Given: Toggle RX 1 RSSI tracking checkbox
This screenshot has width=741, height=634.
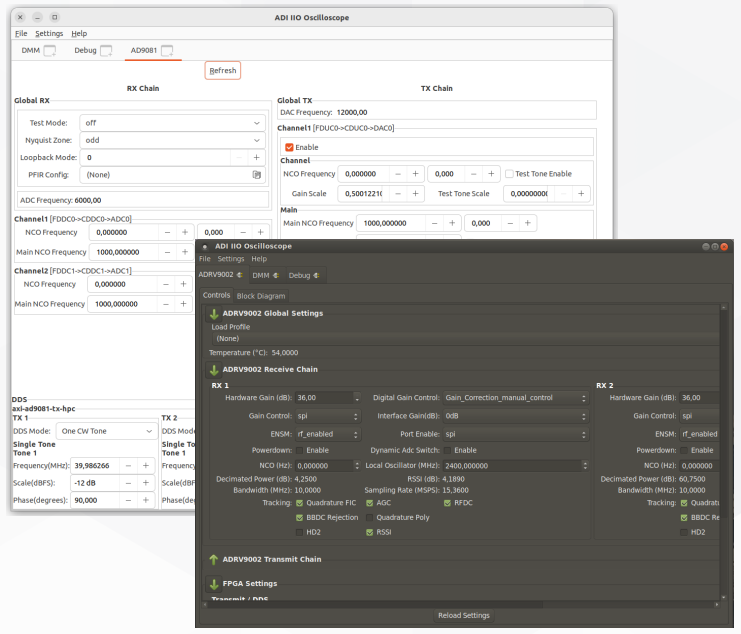Looking at the screenshot, I should click(370, 532).
